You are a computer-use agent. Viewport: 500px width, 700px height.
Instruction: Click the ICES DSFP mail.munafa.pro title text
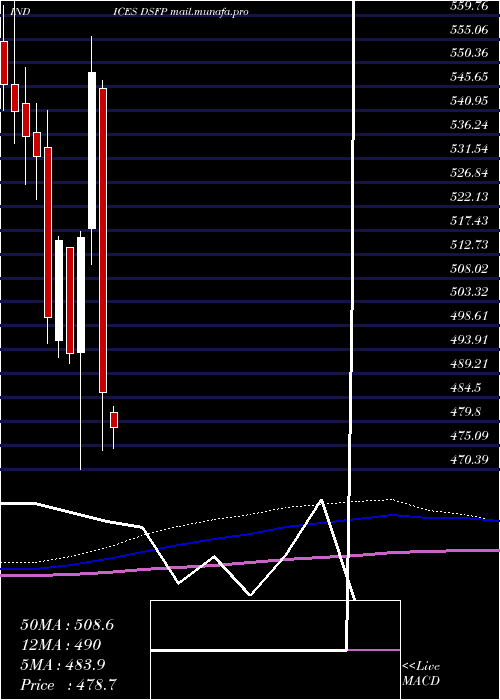[x=181, y=12]
